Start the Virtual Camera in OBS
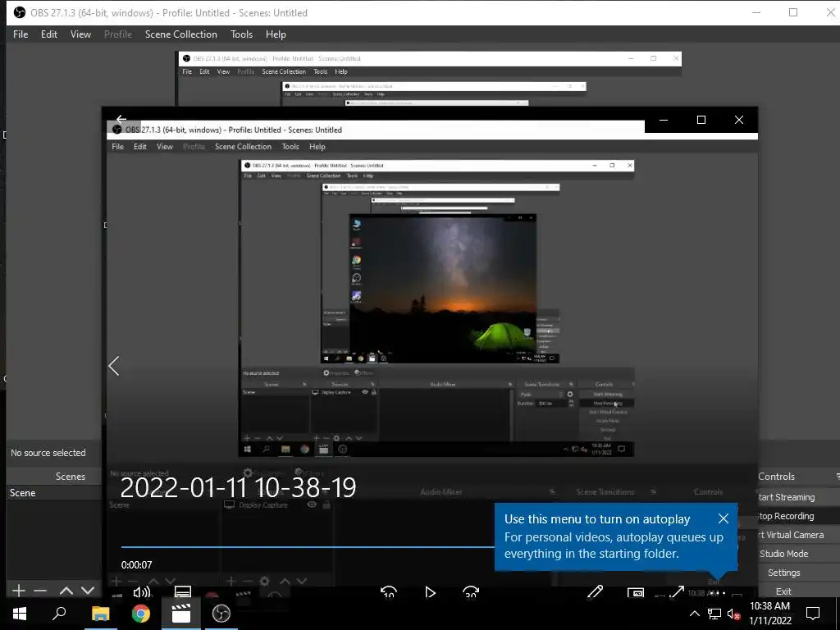 (792, 535)
